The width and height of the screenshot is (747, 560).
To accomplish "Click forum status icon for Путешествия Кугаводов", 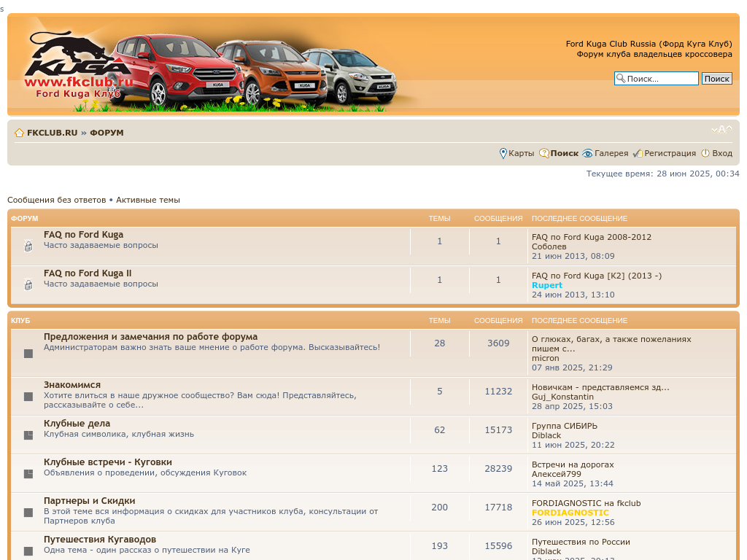I will (28, 551).
